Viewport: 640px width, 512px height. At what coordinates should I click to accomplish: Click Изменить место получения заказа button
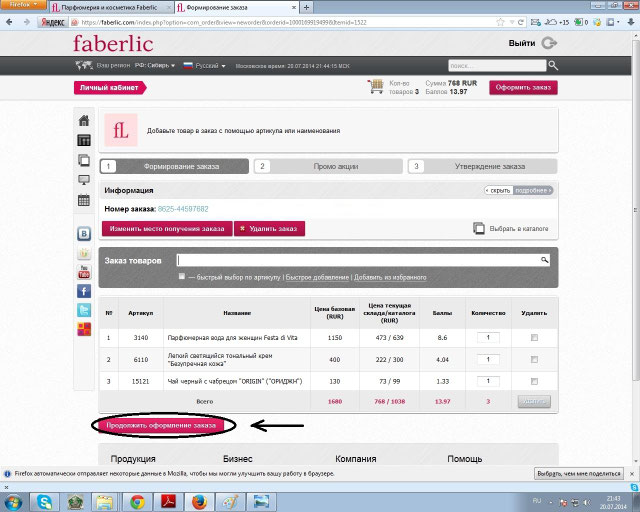point(167,229)
